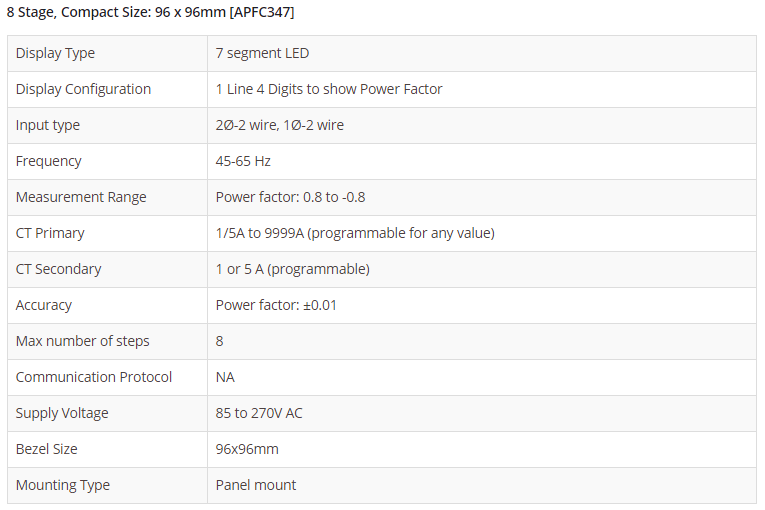Select the 96x96mm bezel size value

[x=247, y=449]
